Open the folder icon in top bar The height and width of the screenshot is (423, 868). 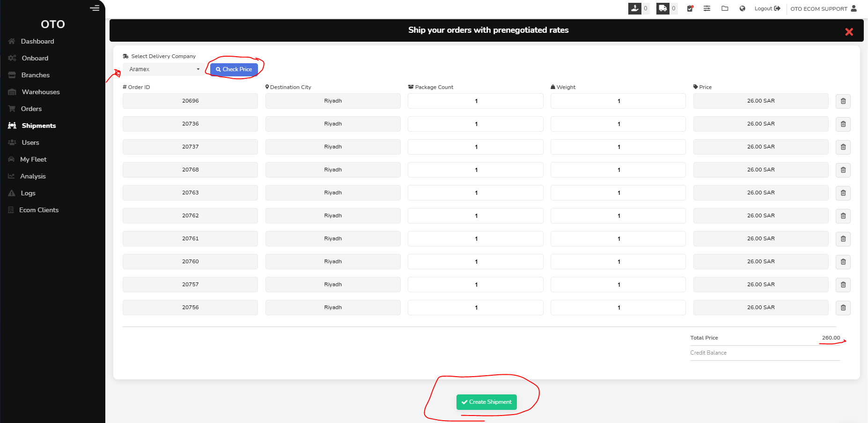click(x=725, y=8)
